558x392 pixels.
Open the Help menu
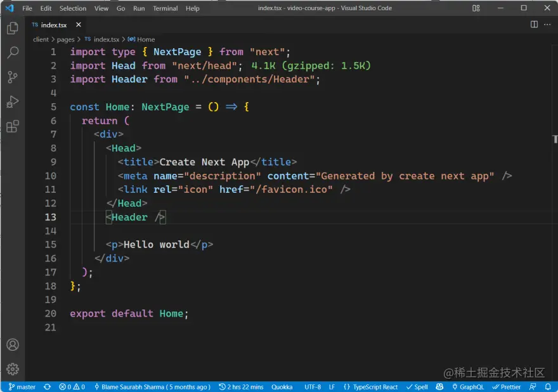click(193, 8)
